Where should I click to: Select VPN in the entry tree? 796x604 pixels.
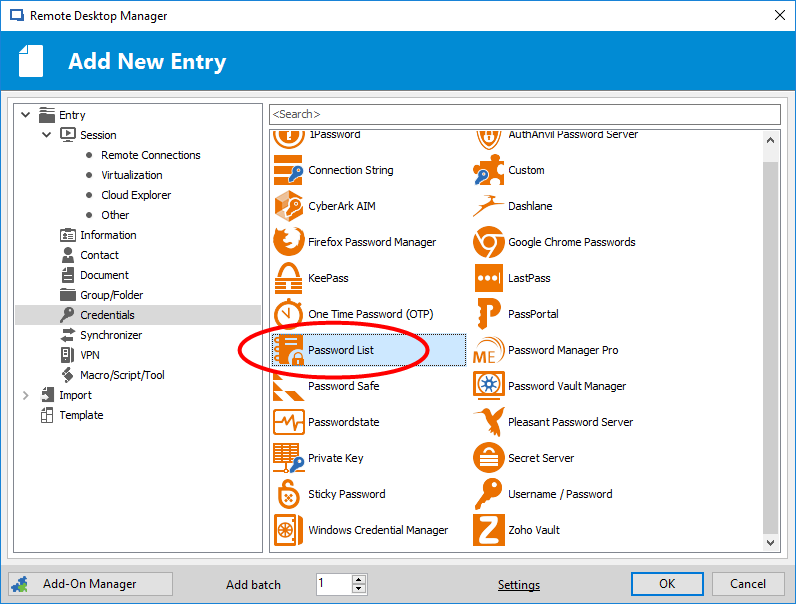[90, 355]
